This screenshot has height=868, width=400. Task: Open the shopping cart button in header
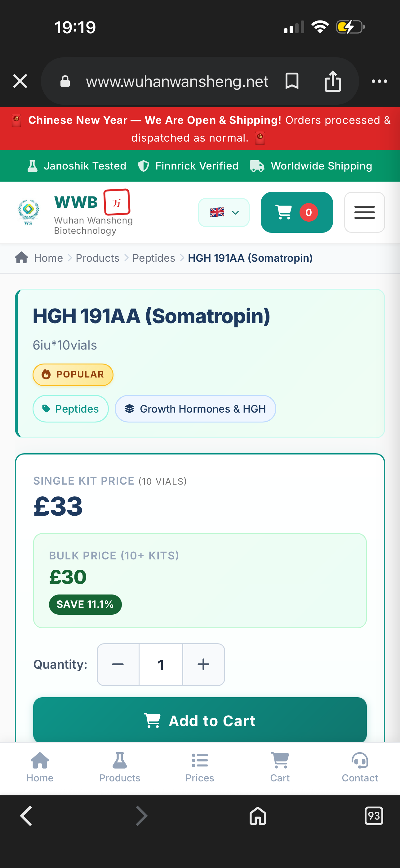click(x=296, y=212)
